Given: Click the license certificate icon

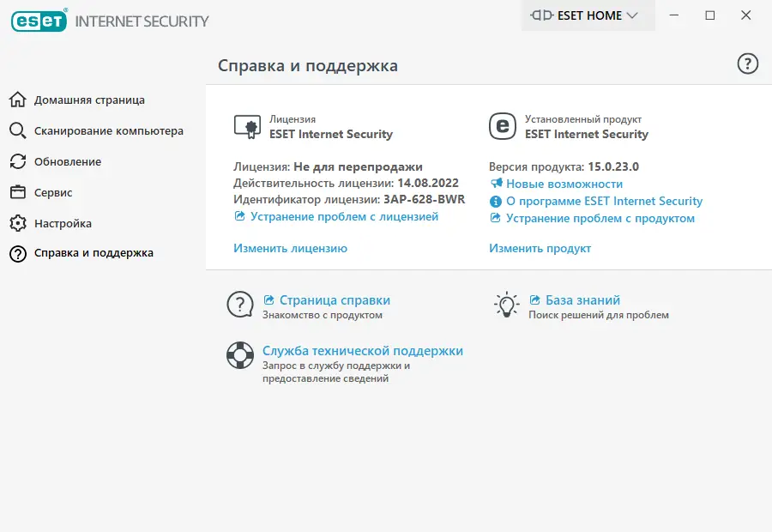Looking at the screenshot, I should [x=247, y=127].
